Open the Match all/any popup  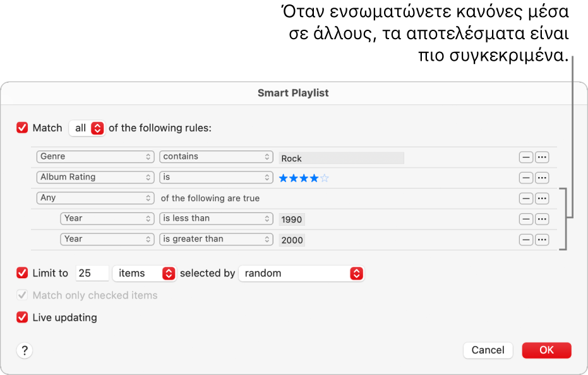coord(87,128)
